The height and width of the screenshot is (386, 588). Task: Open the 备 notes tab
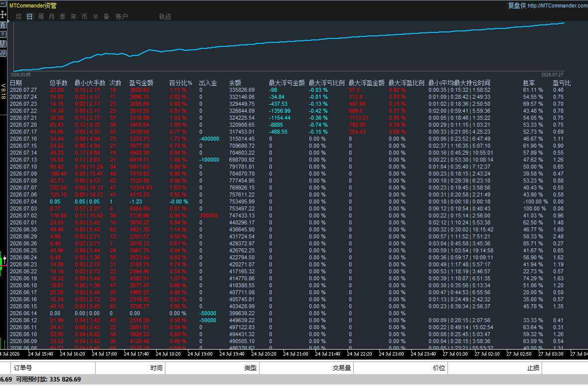point(107,16)
